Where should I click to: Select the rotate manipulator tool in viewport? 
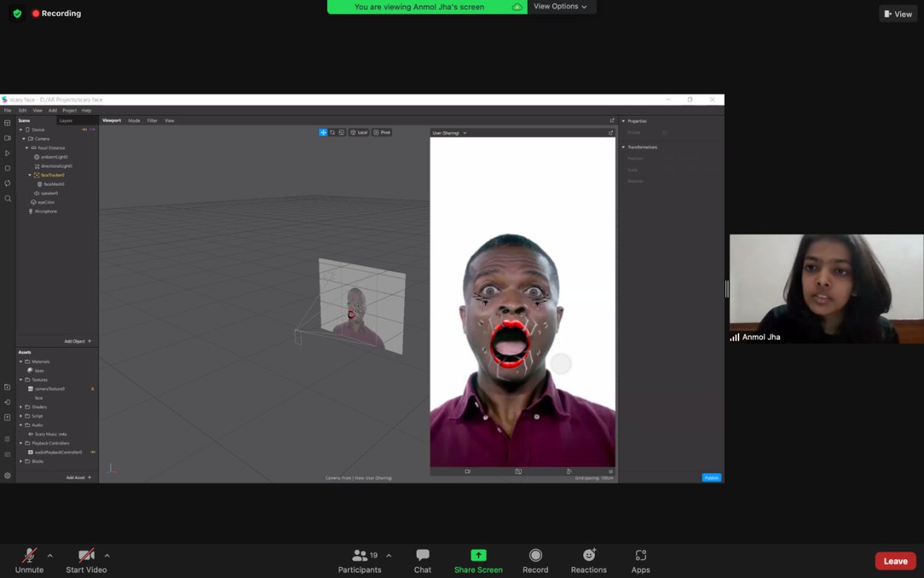click(x=333, y=133)
